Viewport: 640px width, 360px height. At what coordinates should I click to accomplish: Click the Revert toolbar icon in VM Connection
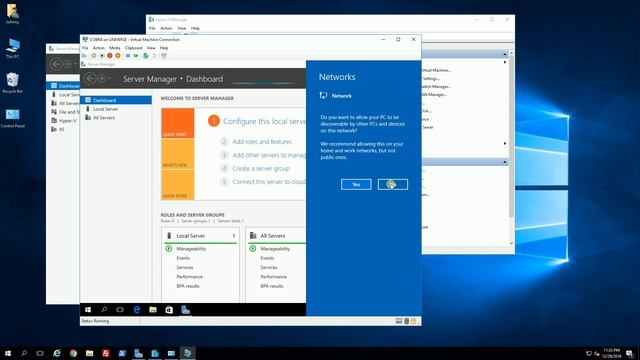(154, 56)
